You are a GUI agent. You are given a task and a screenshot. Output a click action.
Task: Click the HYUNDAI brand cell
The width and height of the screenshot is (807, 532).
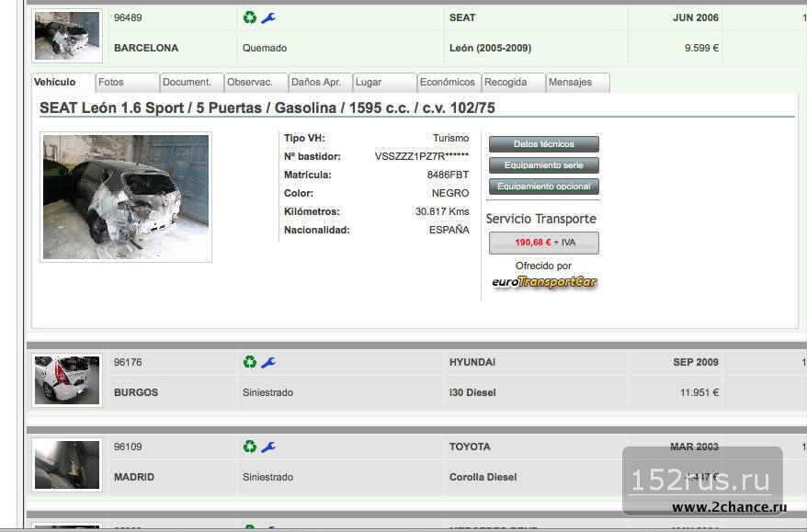pyautogui.click(x=472, y=362)
